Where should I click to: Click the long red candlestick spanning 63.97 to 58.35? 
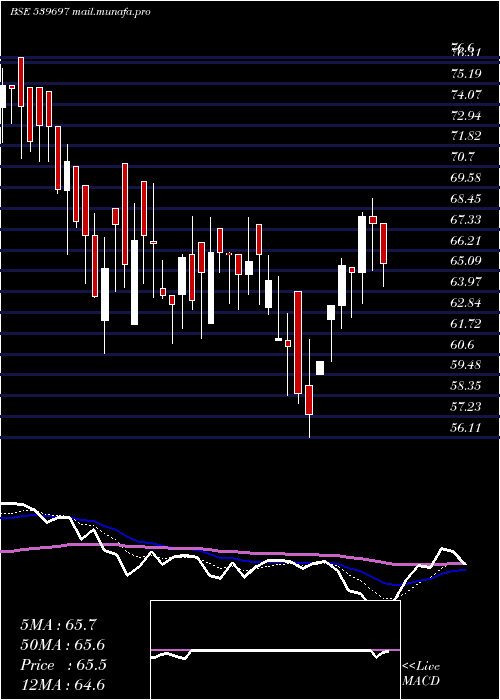298,342
